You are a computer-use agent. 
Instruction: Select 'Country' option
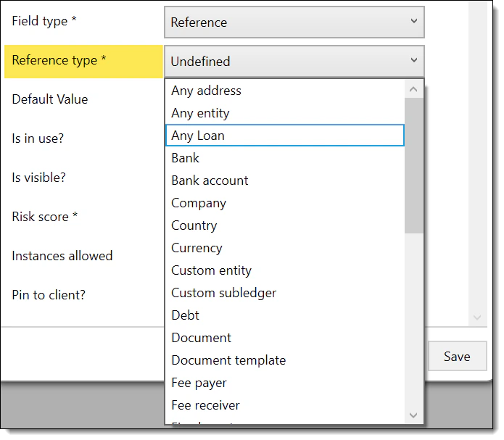[285, 225]
